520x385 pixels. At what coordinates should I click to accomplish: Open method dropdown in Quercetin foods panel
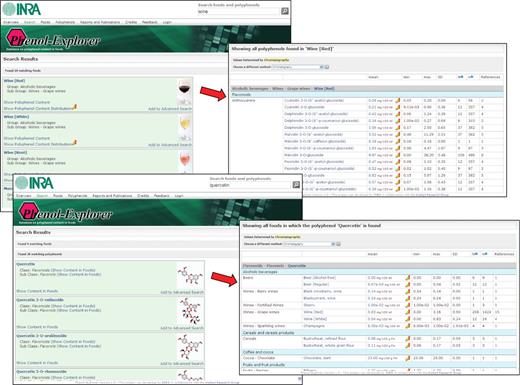pos(309,244)
